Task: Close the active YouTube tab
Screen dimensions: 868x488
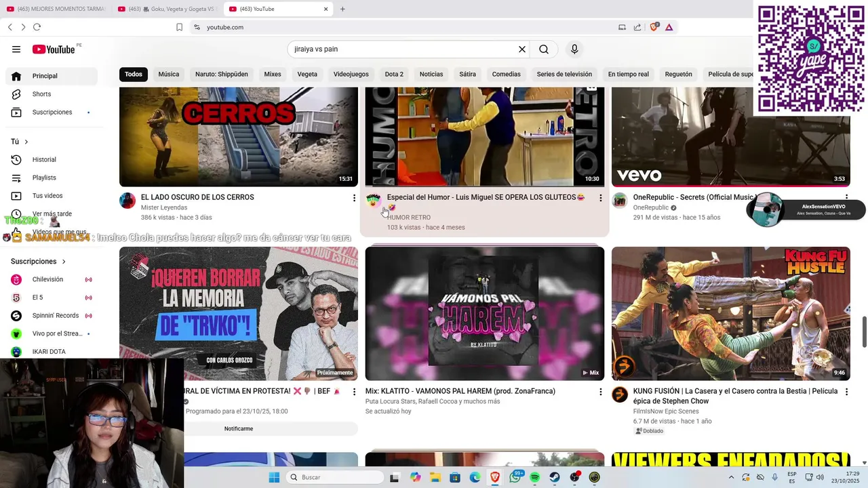Action: click(325, 9)
